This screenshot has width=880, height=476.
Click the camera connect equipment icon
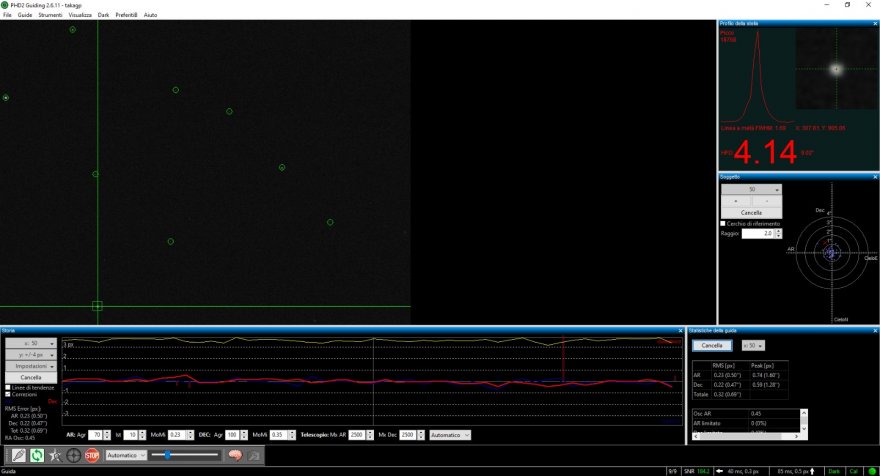click(x=18, y=455)
